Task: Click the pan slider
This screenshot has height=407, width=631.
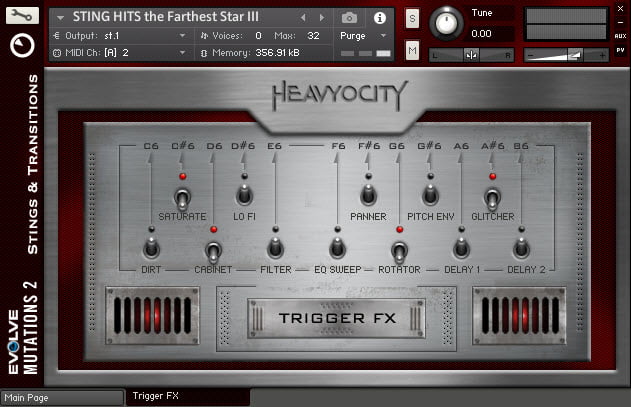Action: [x=471, y=55]
